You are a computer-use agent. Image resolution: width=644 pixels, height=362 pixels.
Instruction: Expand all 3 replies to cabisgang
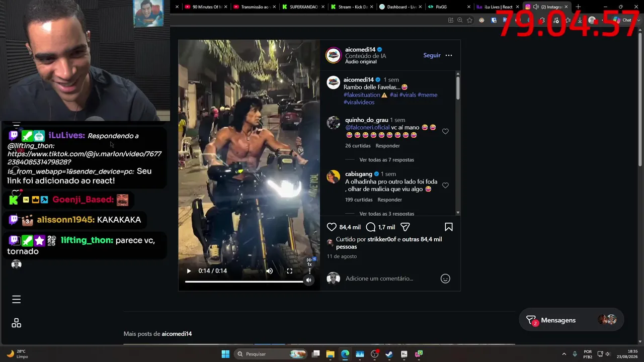pyautogui.click(x=386, y=214)
